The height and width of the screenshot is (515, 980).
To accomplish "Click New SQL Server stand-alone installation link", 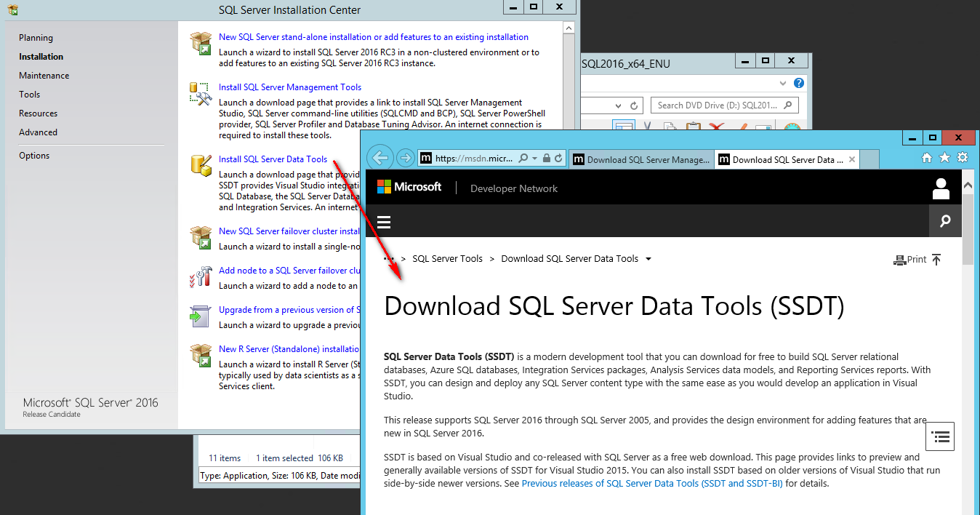I will (374, 37).
